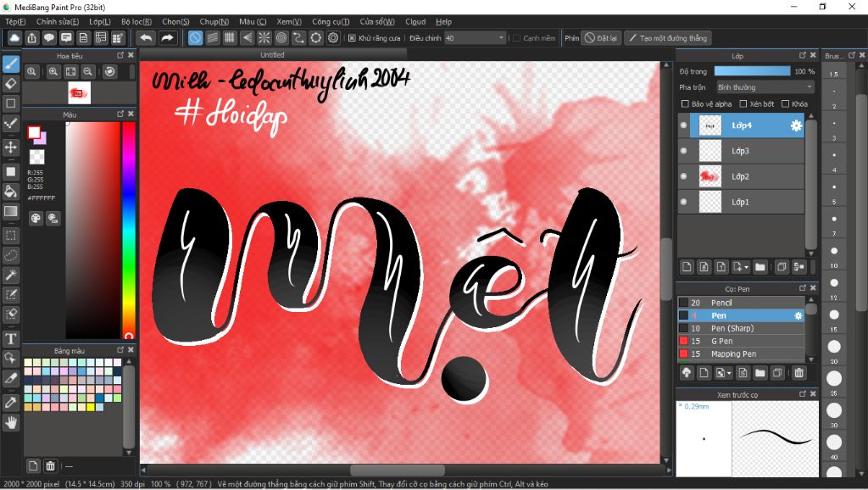Enable parallel lines snap guide
Viewport: 868px width, 490px height.
coord(213,38)
